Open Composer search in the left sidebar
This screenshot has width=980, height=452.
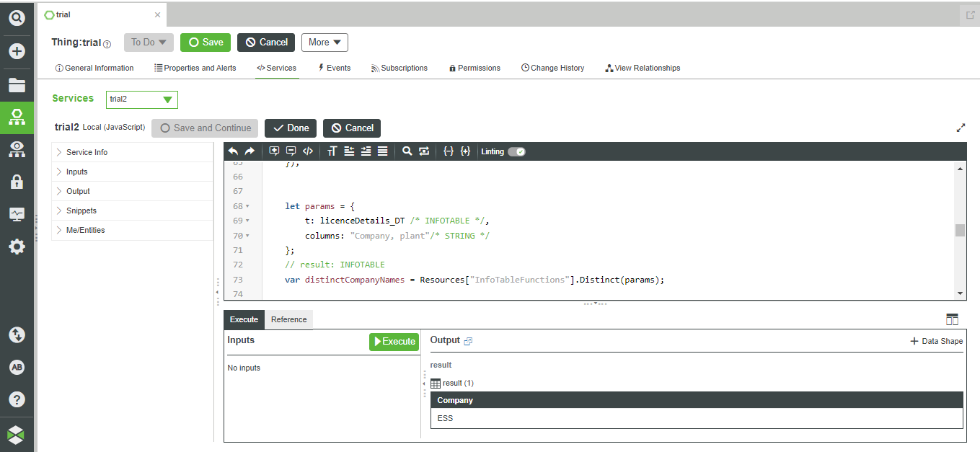pos(17,18)
